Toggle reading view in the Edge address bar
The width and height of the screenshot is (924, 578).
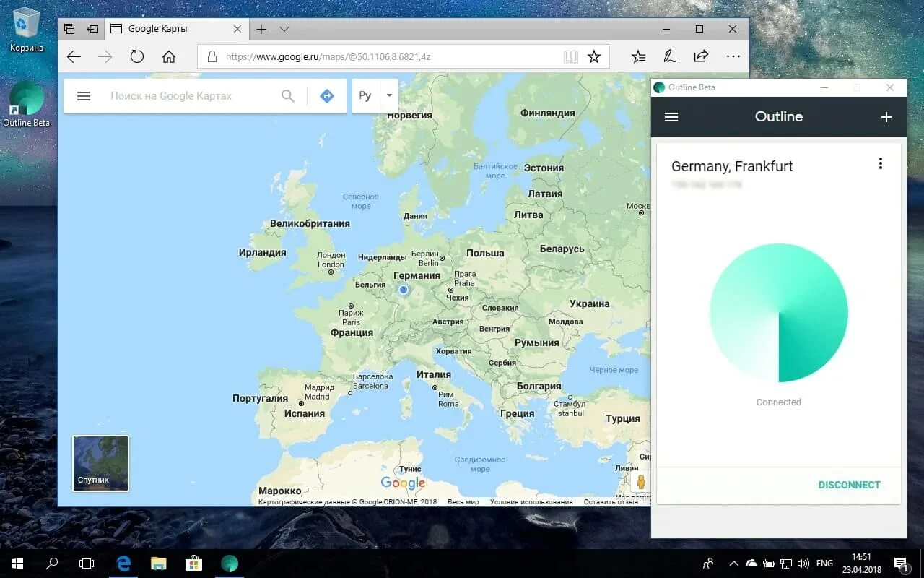571,56
